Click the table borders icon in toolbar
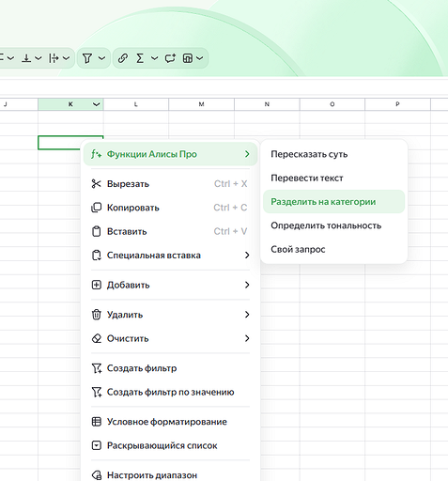 (x=188, y=58)
